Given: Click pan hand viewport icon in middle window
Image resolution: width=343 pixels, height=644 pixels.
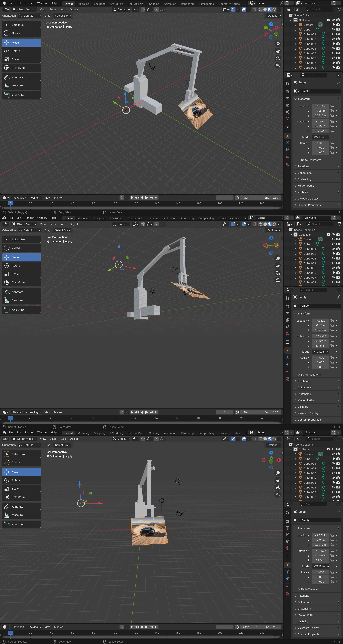Looking at the screenshot, I should click(278, 266).
